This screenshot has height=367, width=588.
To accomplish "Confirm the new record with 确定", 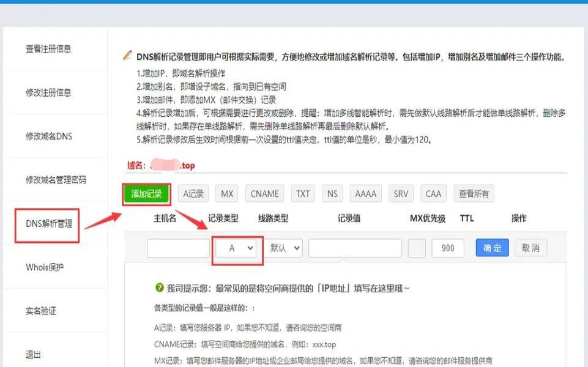I will [x=491, y=248].
